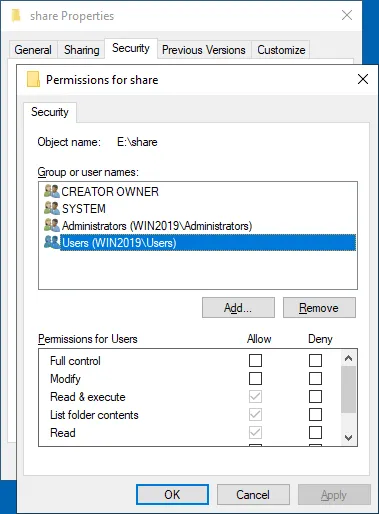Select the CREATOR OWNER group icon
Screen dimensions: 379x514
click(x=52, y=191)
